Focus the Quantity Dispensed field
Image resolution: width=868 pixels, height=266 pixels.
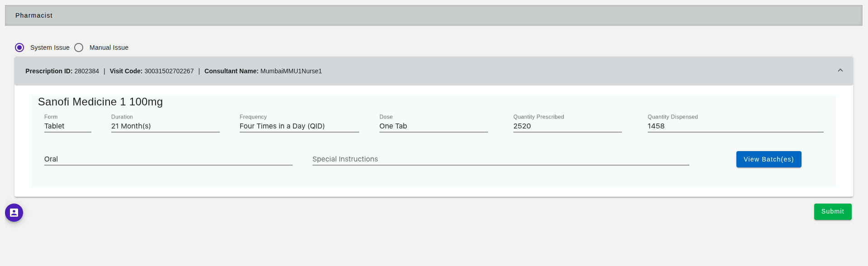click(x=735, y=126)
